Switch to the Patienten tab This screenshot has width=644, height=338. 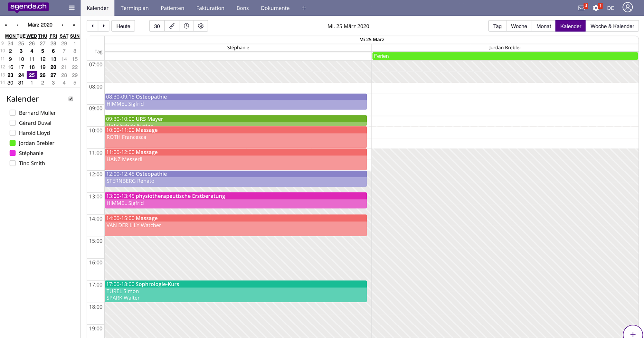(172, 8)
